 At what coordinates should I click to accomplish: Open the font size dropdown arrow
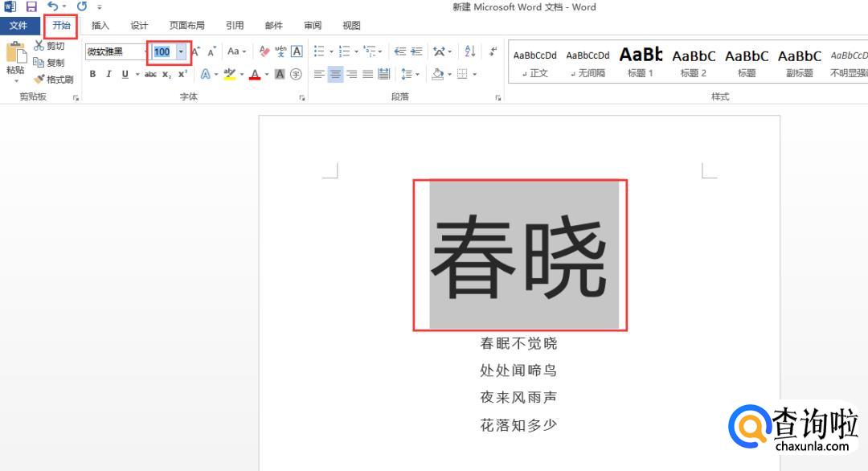tap(182, 51)
